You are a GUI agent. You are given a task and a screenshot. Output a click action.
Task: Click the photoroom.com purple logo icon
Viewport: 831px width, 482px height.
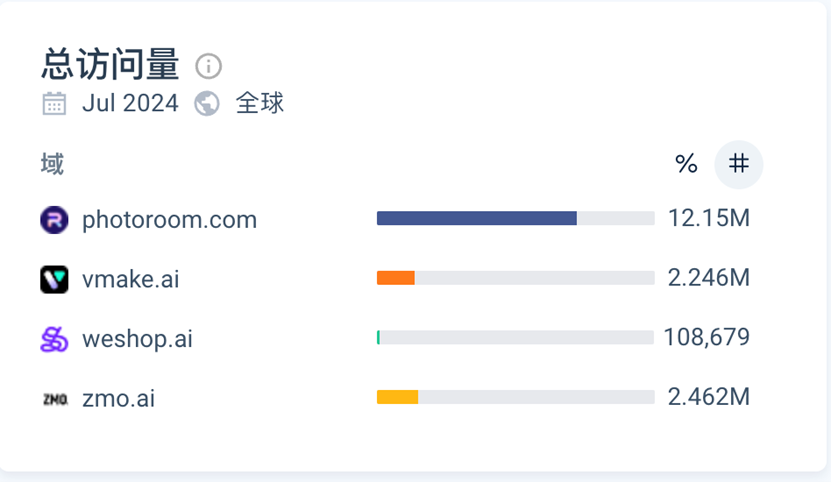[x=54, y=219]
